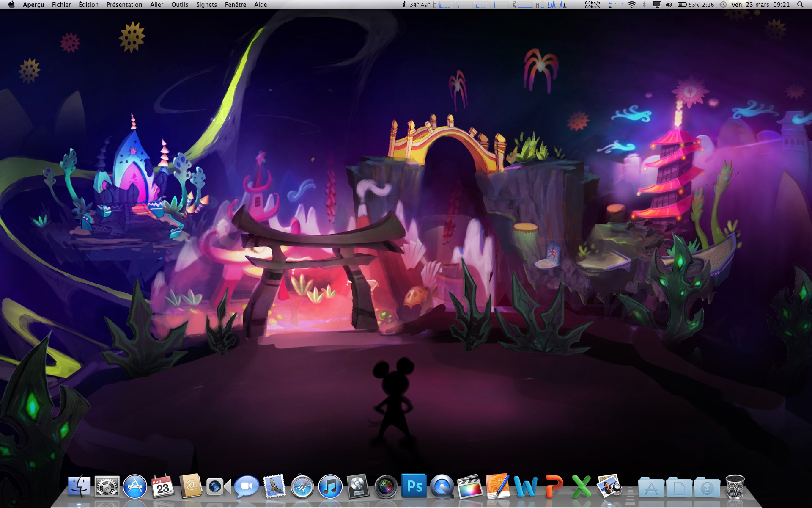Open the Fichier menu
812x508 pixels.
click(61, 5)
